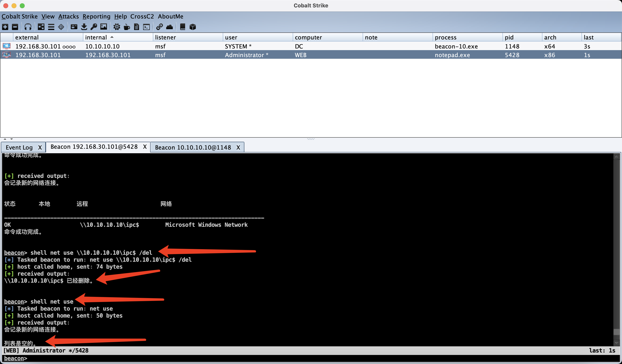
Task: Open the Attacks menu
Action: coord(68,16)
